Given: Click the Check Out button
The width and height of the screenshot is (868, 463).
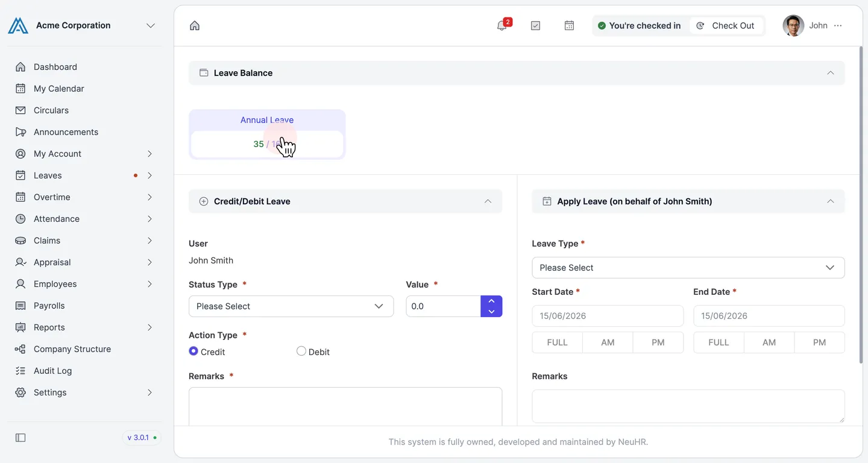Looking at the screenshot, I should [x=726, y=25].
